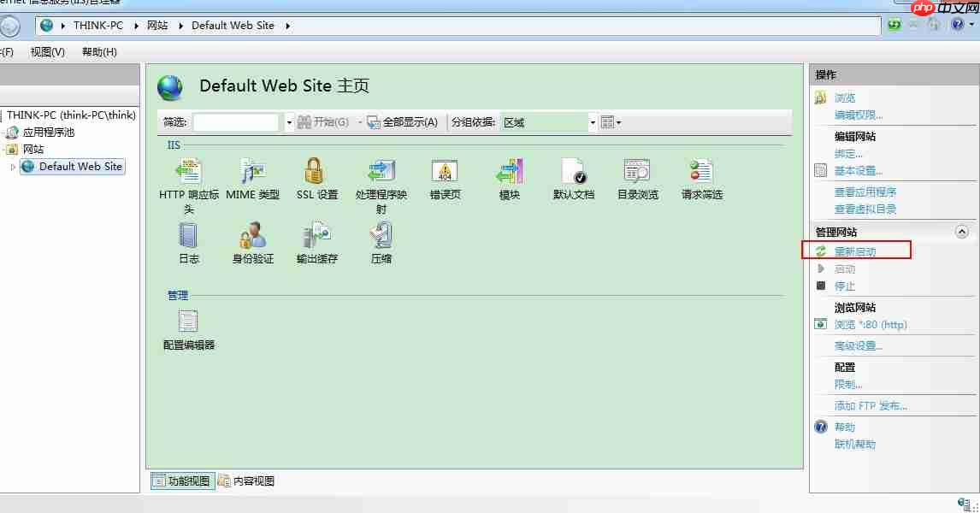Open the 压缩 feature

pyautogui.click(x=380, y=235)
